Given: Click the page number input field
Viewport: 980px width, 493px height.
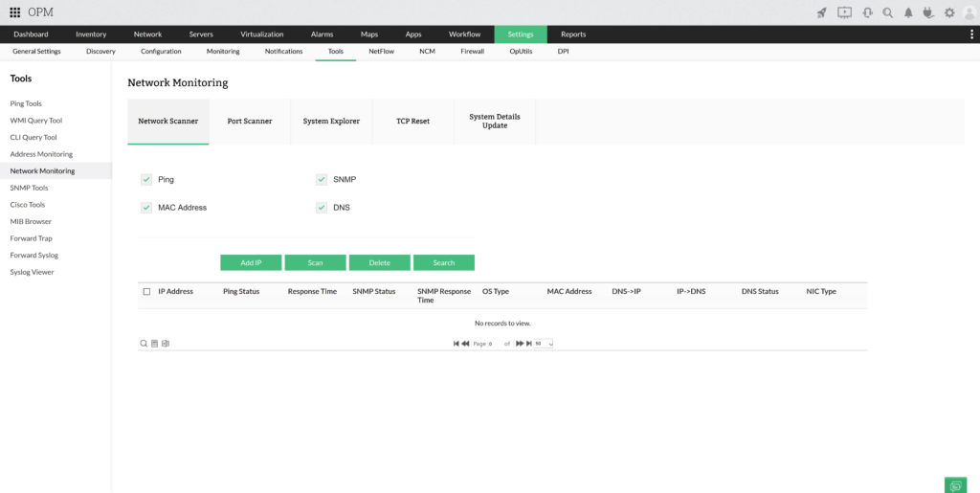Looking at the screenshot, I should (x=495, y=343).
